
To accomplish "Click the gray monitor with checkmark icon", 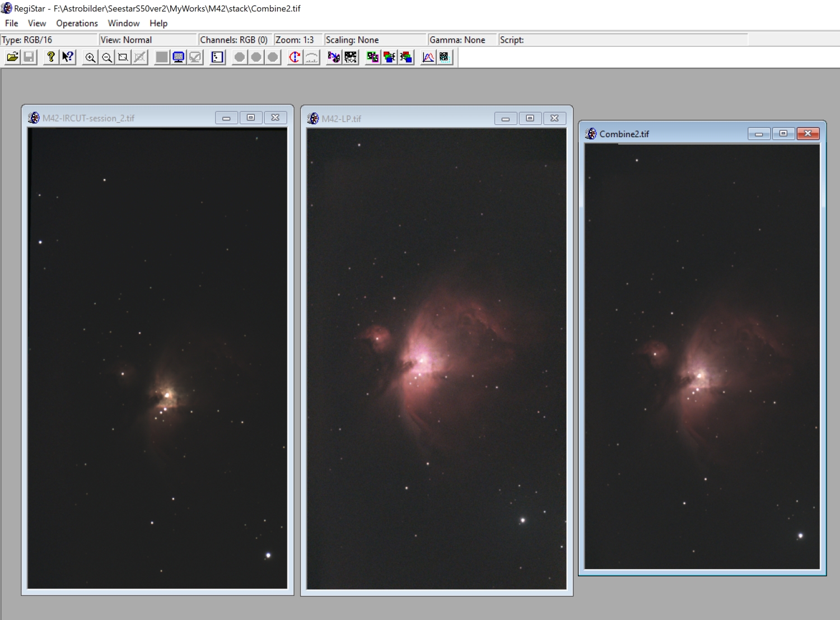I will 195,57.
